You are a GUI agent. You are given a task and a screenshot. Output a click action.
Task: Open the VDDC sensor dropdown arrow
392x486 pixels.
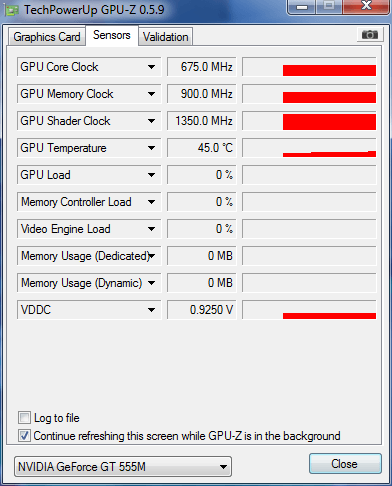tap(151, 310)
